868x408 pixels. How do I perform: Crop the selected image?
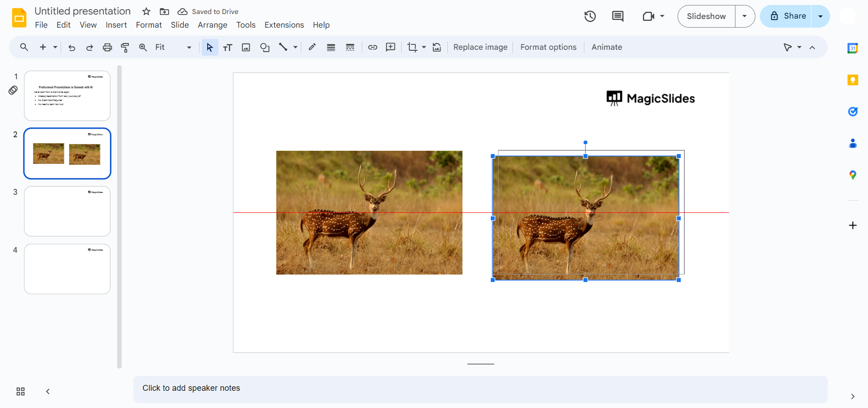point(412,47)
